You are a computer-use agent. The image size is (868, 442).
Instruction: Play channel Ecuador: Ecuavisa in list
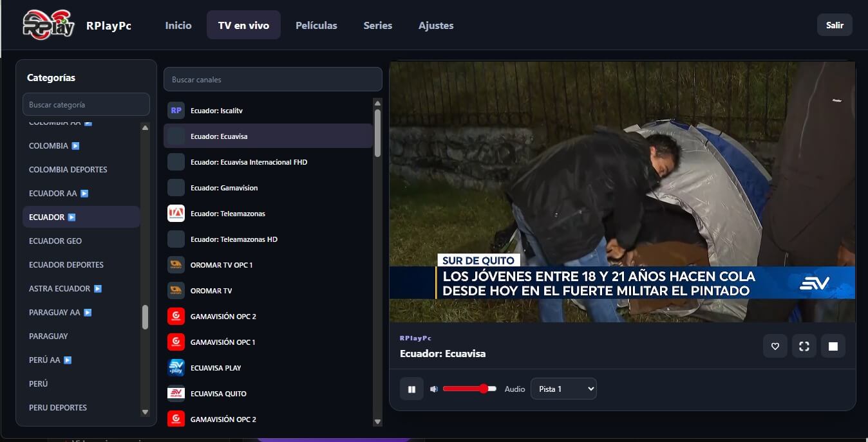268,136
